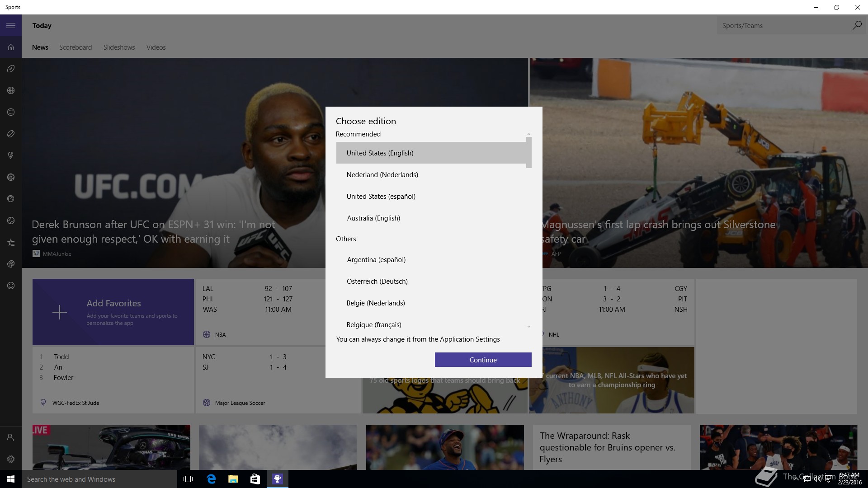Screen dimensions: 868x488
Task: Switch to the Scoreboard tab
Action: (75, 47)
